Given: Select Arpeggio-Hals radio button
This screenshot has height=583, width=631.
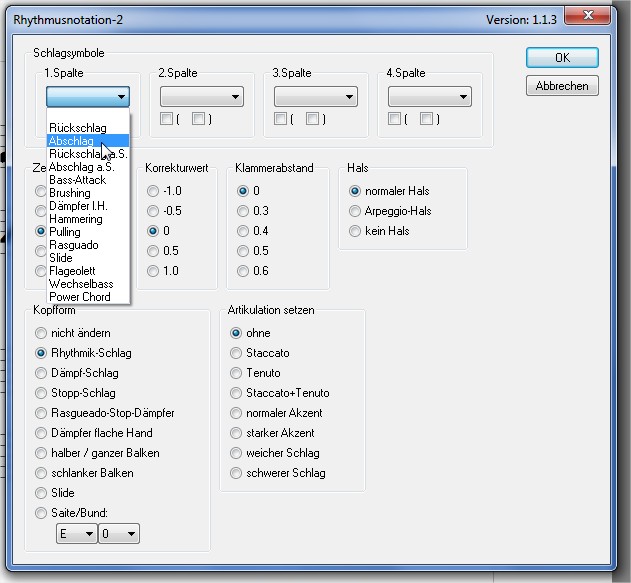Looking at the screenshot, I should pos(355,211).
